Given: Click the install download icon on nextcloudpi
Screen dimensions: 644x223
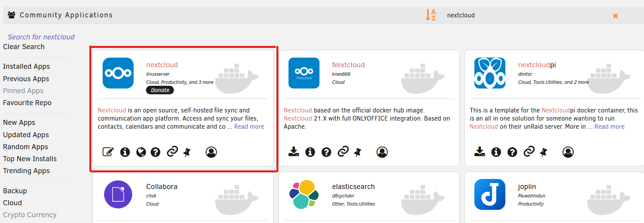Looking at the screenshot, I should coord(480,152).
